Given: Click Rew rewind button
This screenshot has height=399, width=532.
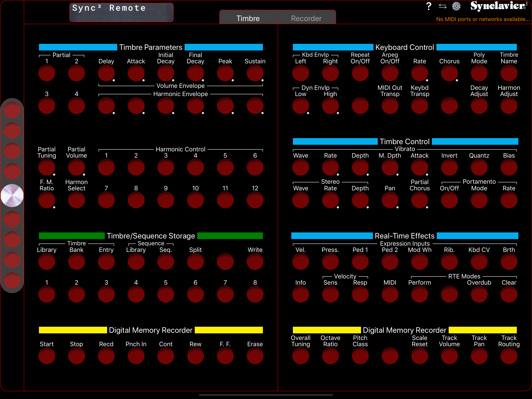Looking at the screenshot, I should [x=196, y=356].
